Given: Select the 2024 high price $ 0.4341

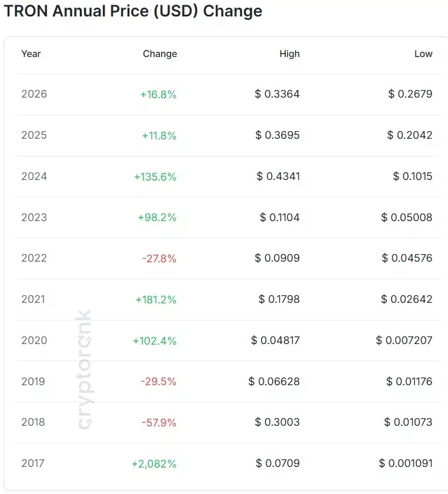Looking at the screenshot, I should pos(278,176).
